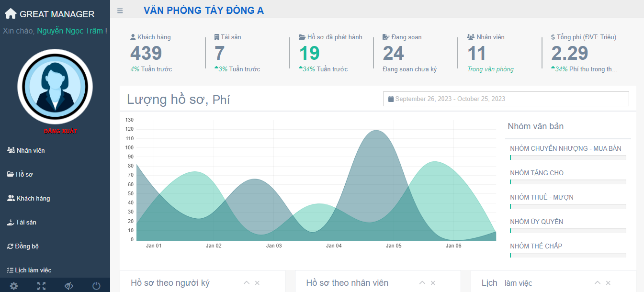Click the power icon in sidebar footer

click(96, 286)
